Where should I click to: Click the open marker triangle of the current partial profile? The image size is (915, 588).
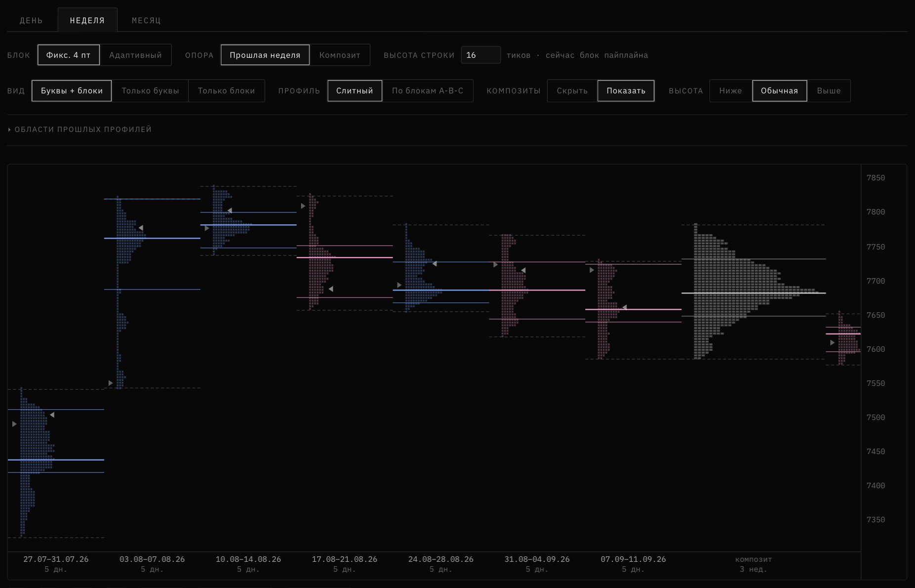pos(832,342)
